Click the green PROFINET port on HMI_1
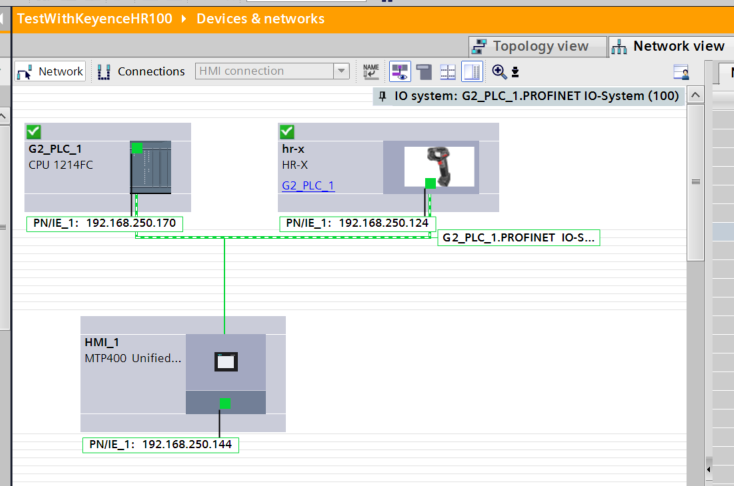Viewport: 734px width, 486px height. click(x=225, y=403)
